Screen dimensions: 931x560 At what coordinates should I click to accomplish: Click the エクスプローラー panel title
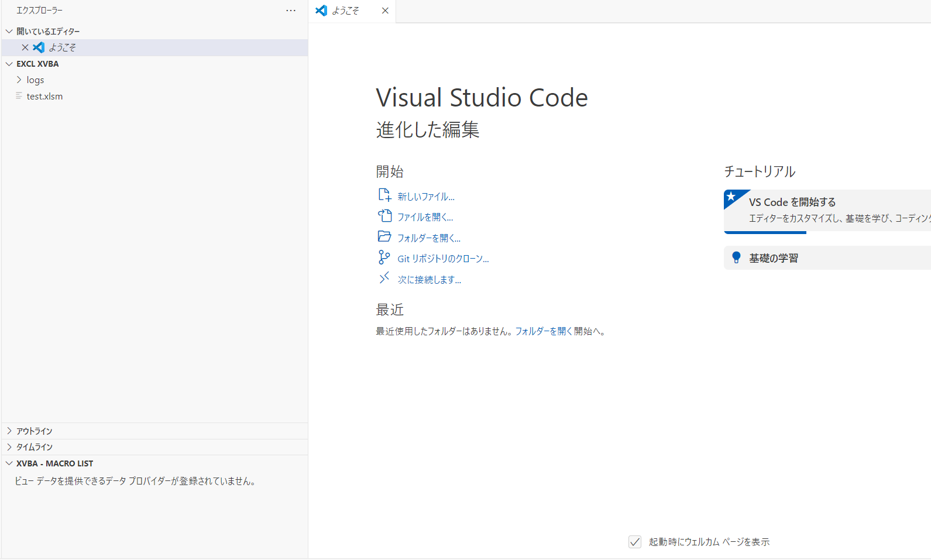pyautogui.click(x=39, y=11)
